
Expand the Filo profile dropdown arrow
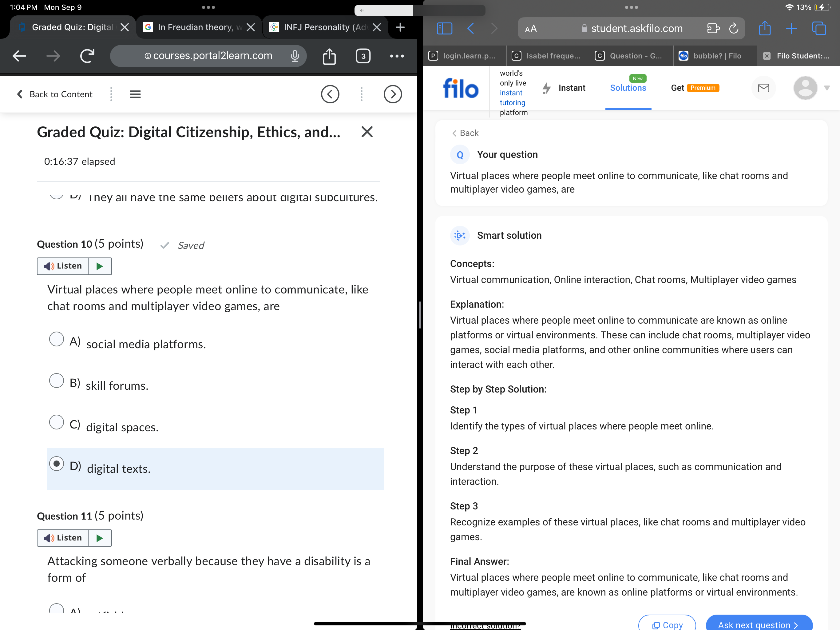click(x=827, y=88)
